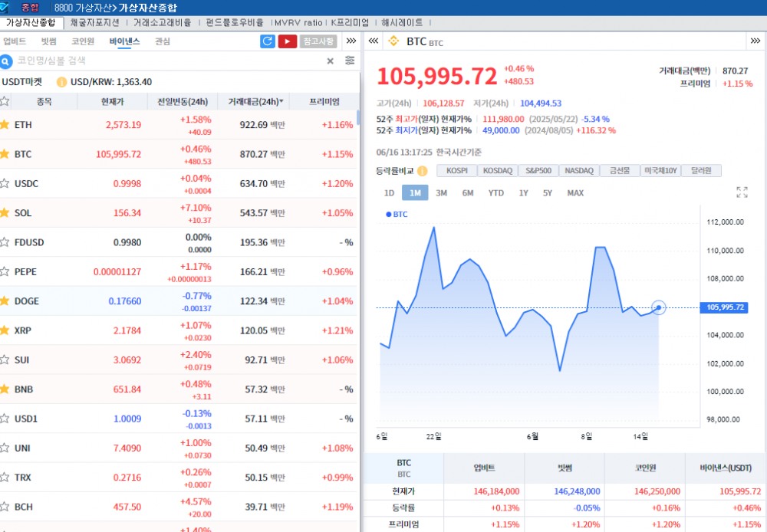This screenshot has height=532, width=767.
Task: Open the search filter settings icon
Action: 350,61
